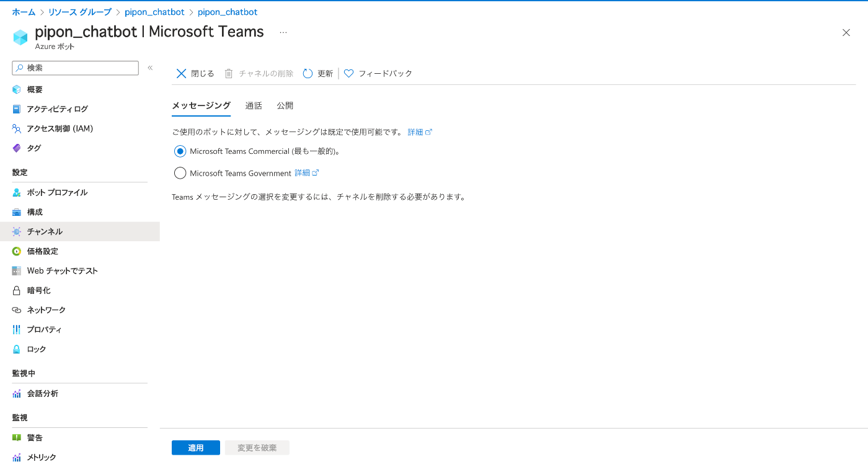Go to ホーム breadcrumb
Viewport: 868px width, 467px height.
(24, 12)
